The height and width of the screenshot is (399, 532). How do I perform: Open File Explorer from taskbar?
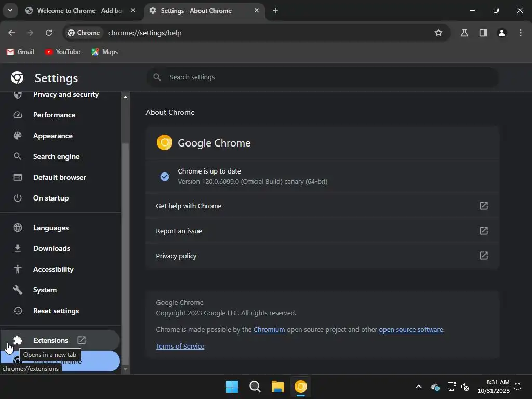click(x=277, y=387)
